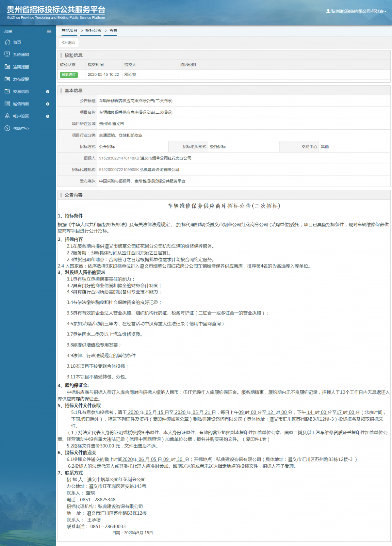Click the 返回 back button
The width and height of the screenshot is (392, 546).
point(69,42)
